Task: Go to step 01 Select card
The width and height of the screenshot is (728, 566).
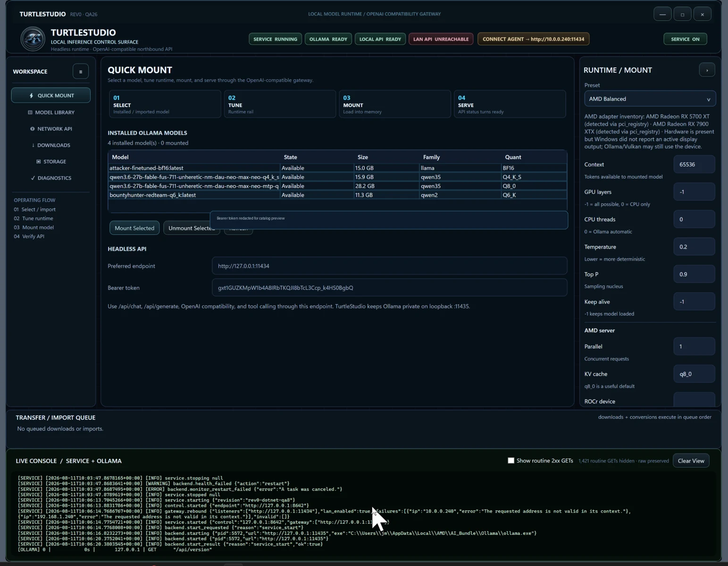Action: pyautogui.click(x=165, y=104)
